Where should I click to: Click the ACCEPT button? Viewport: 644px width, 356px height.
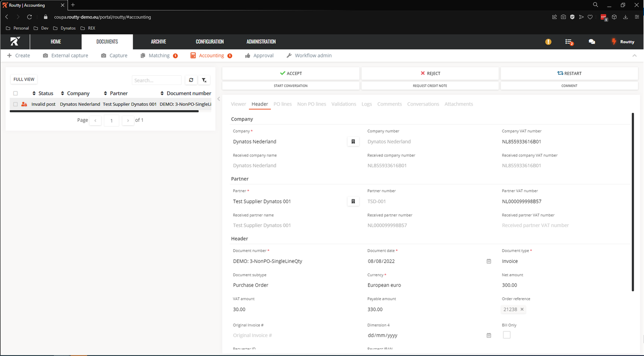291,73
